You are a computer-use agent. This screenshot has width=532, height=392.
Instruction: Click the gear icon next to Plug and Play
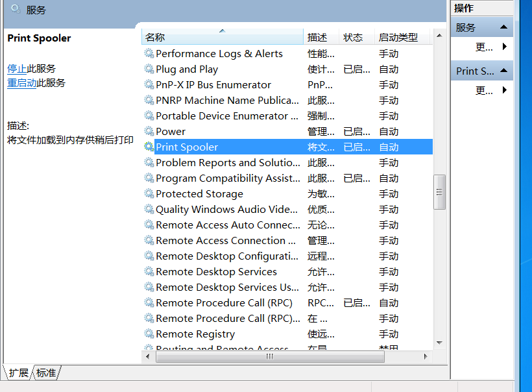pos(149,69)
